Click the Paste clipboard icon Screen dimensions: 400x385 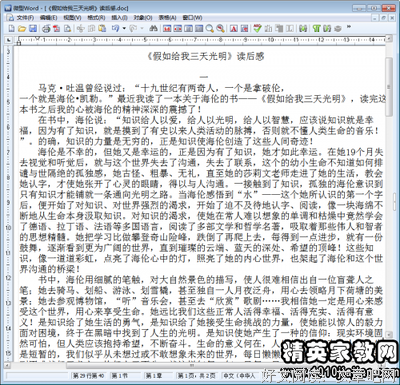click(x=102, y=29)
